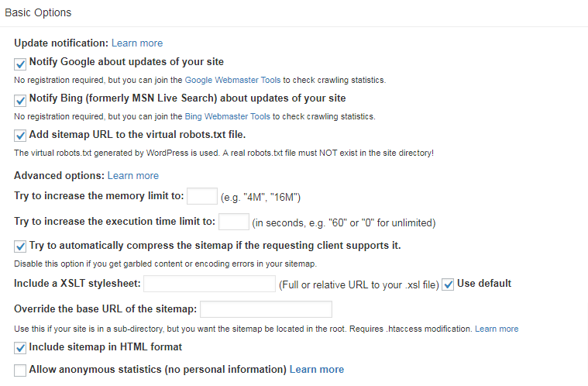Uncheck the Notify Google about updates checkbox
The height and width of the screenshot is (386, 588).
point(20,64)
